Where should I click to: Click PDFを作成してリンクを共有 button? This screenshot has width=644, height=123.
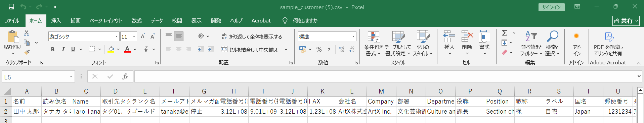click(608, 43)
